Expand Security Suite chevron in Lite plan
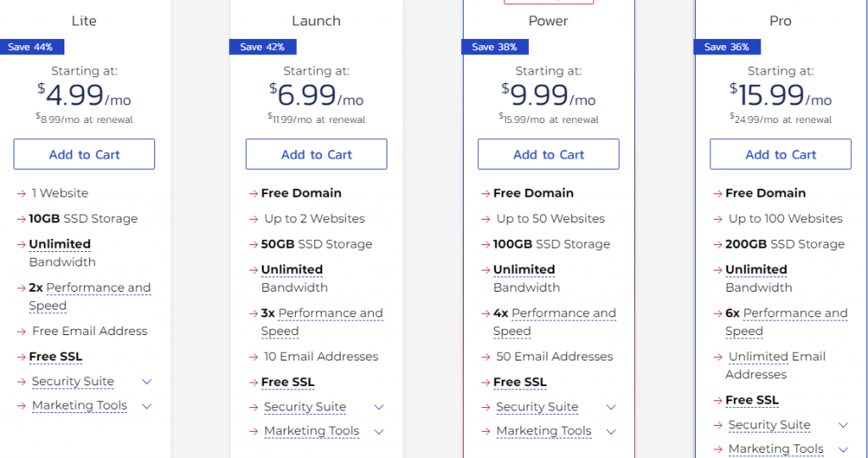This screenshot has height=458, width=868. [147, 382]
